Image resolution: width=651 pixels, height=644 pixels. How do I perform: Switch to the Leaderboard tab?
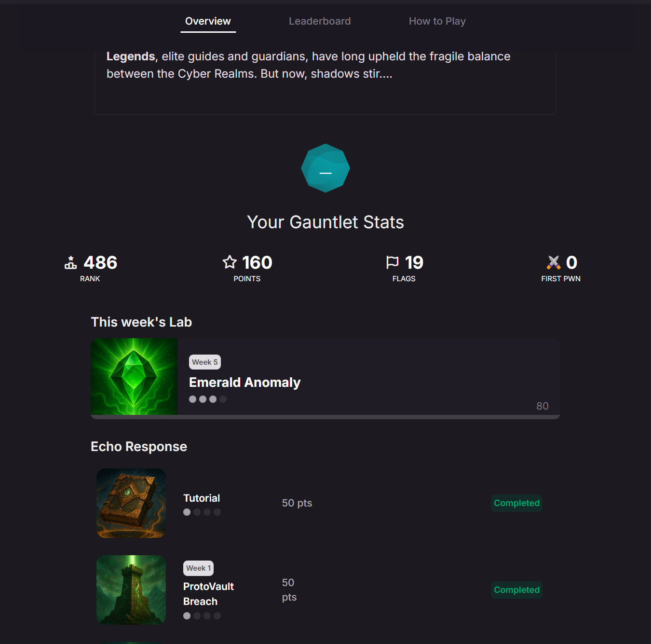(x=320, y=21)
